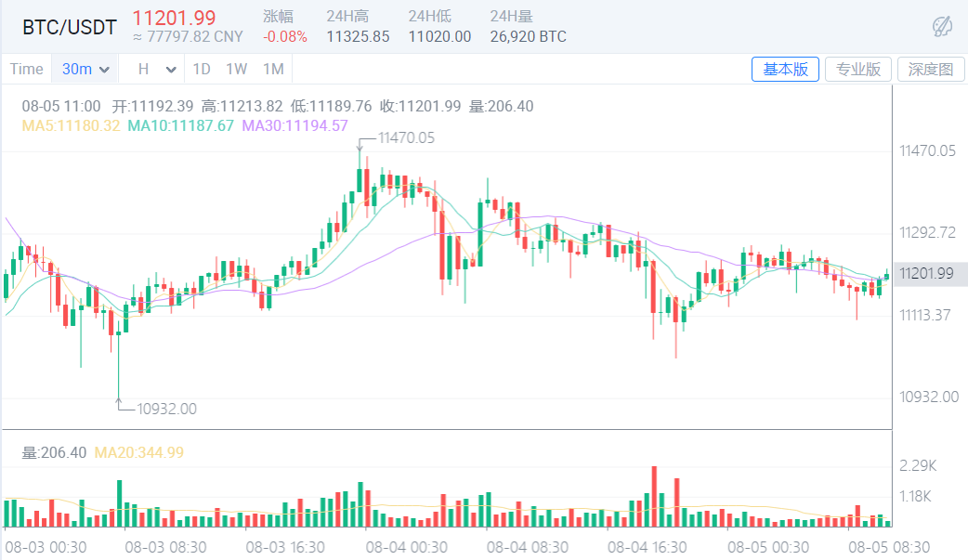Screen dimensions: 968x560
Task: Open the 深度图 depth chart view
Action: point(930,69)
